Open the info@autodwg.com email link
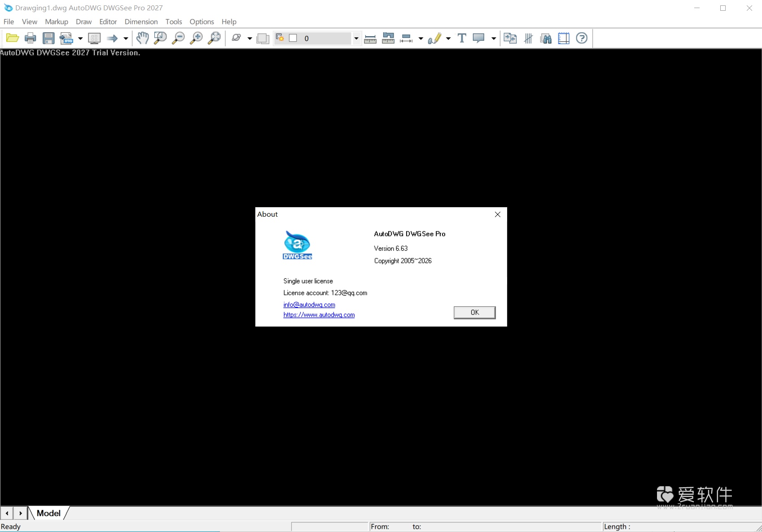 (309, 305)
